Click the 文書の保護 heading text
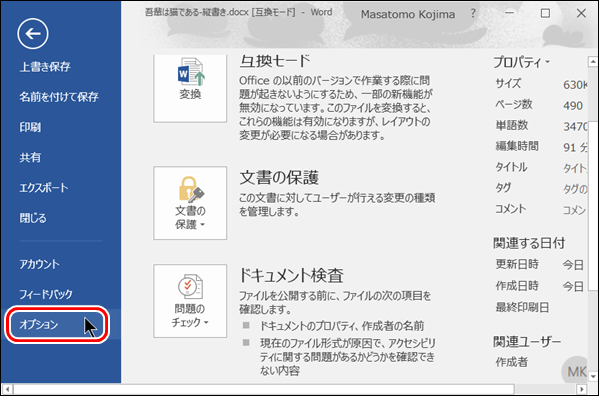 (x=279, y=178)
